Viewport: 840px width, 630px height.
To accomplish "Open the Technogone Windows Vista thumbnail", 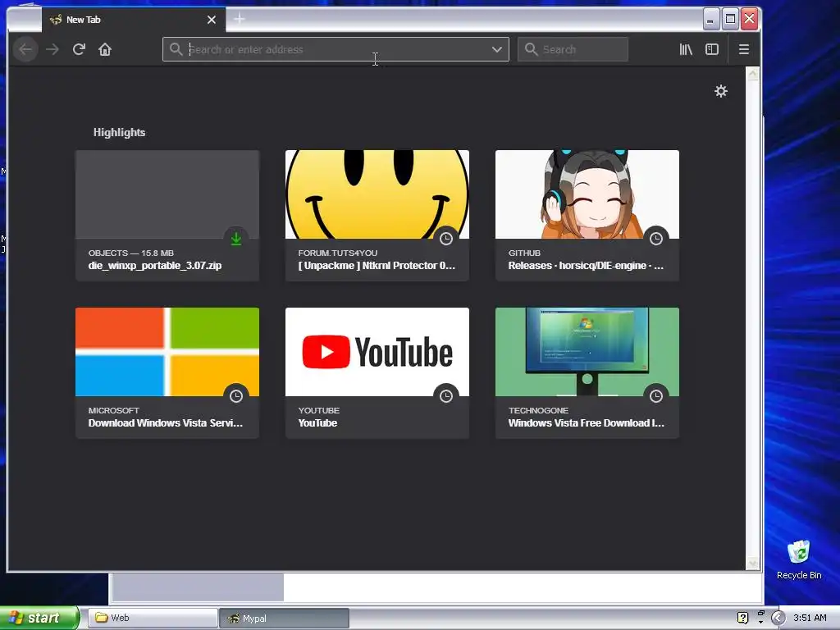I will 587,352.
